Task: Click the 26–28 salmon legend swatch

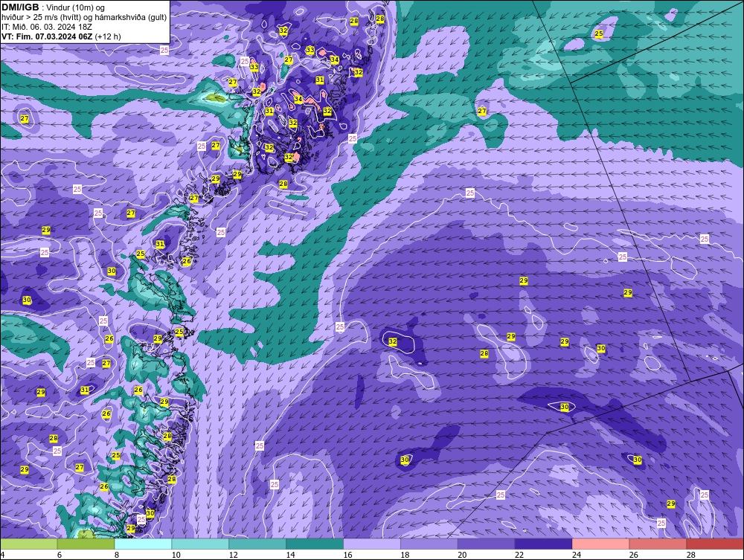Action: 658,544
